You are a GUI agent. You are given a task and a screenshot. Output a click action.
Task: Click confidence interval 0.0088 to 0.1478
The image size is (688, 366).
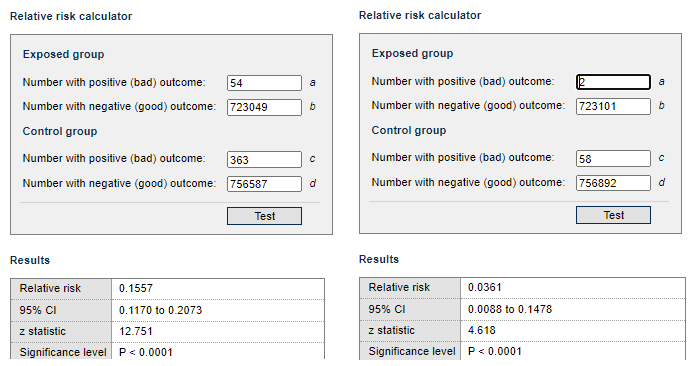point(510,309)
